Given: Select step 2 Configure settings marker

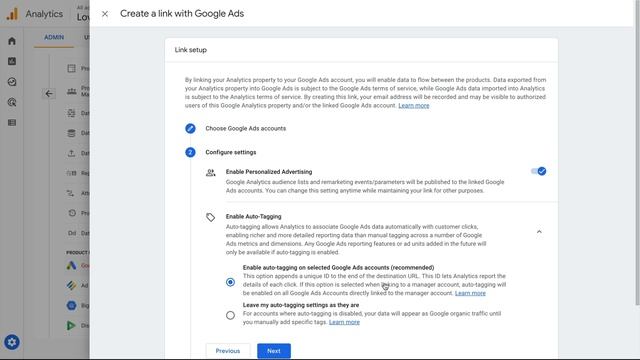Looking at the screenshot, I should coord(190,152).
